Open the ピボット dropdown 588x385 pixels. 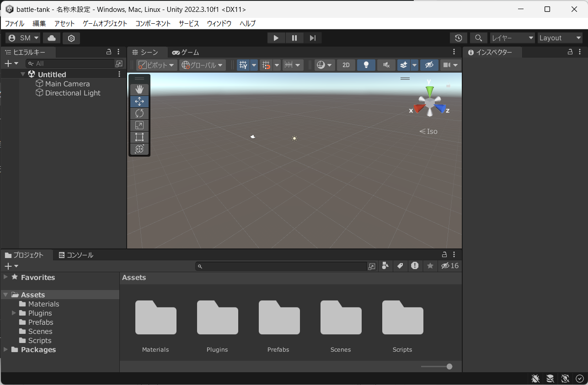(156, 65)
